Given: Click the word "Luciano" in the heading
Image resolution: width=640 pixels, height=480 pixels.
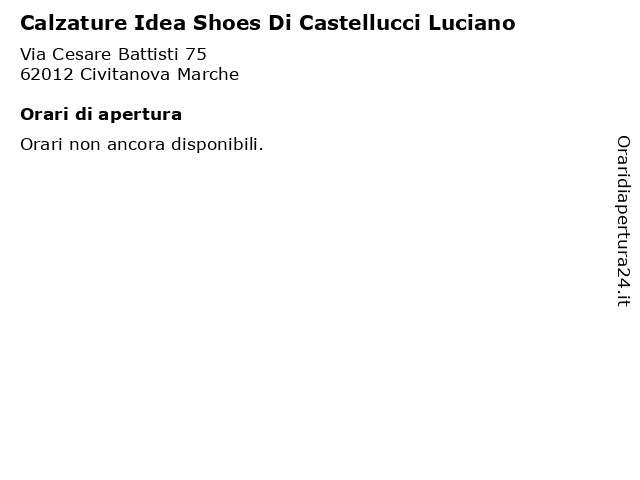Looking at the screenshot, I should [472, 23].
